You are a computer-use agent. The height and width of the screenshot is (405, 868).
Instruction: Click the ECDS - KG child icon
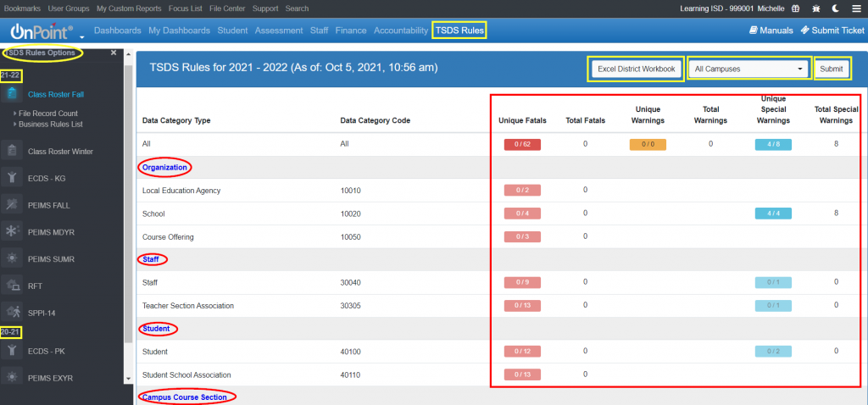tap(12, 178)
